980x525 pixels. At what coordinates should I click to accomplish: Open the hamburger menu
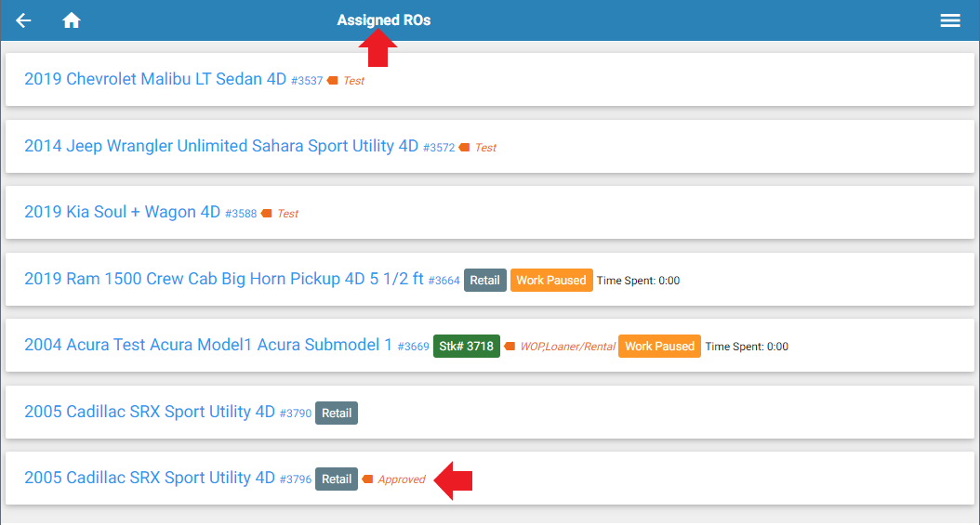click(x=950, y=20)
